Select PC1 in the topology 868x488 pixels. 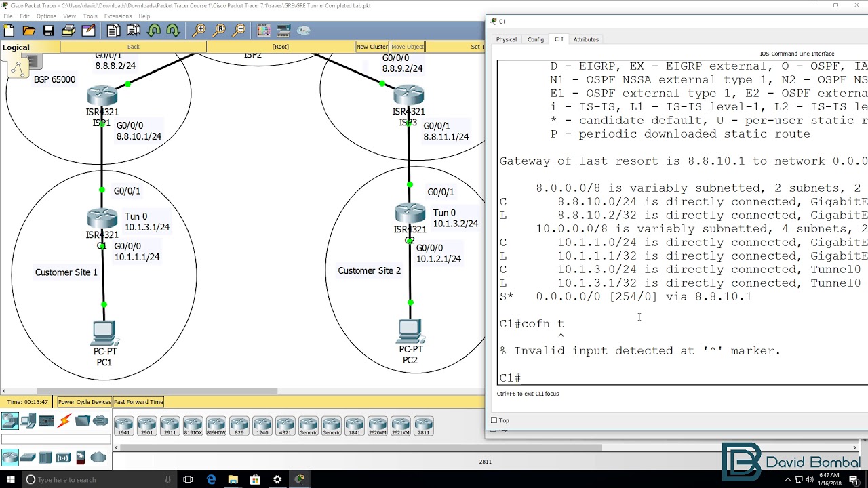(x=104, y=333)
